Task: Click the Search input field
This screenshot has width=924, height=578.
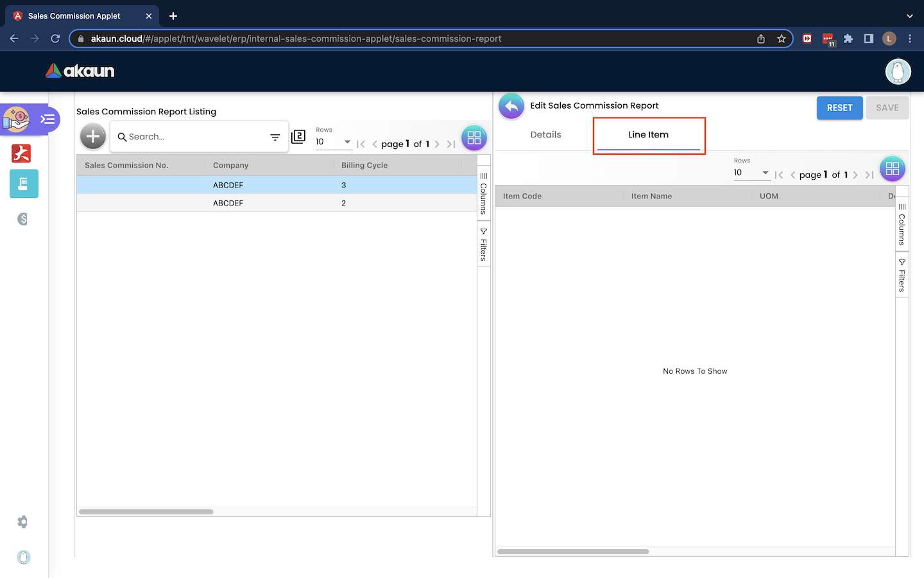Action: click(x=193, y=137)
